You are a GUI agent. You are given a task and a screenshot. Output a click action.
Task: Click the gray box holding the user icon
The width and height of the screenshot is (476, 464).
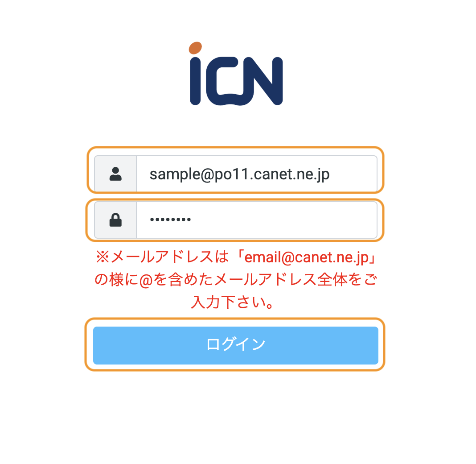pyautogui.click(x=115, y=174)
